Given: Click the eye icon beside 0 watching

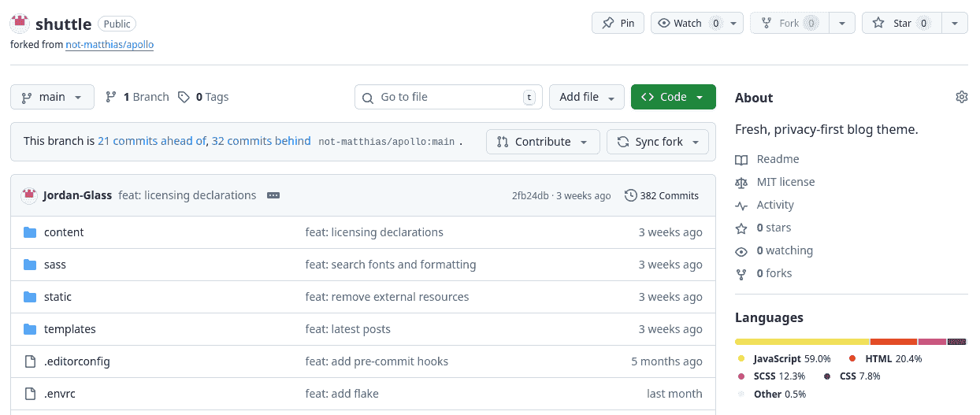Looking at the screenshot, I should 741,251.
